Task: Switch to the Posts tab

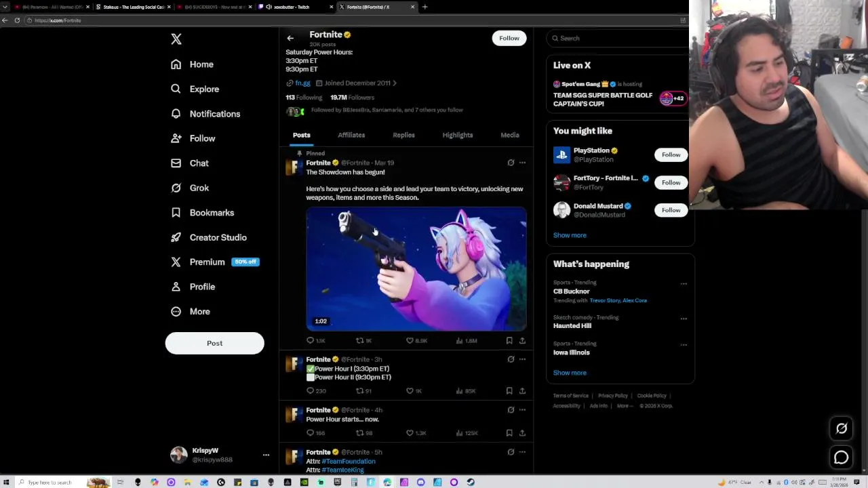Action: pyautogui.click(x=301, y=135)
